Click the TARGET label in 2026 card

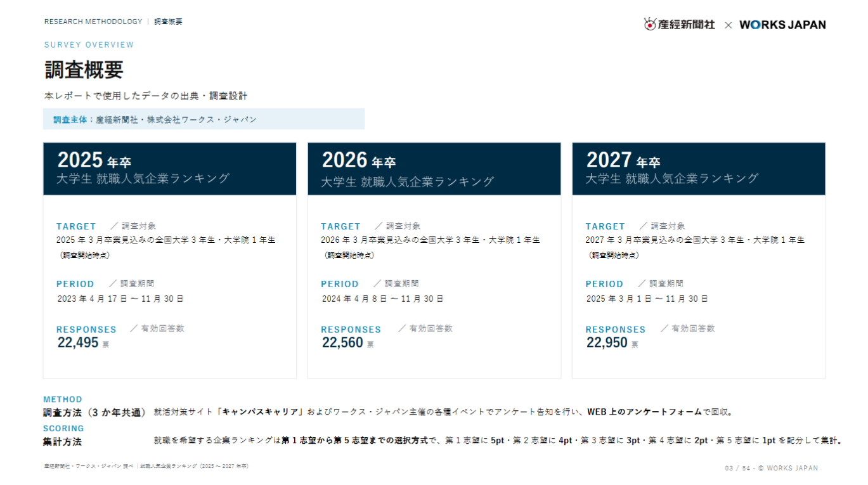[x=340, y=226]
